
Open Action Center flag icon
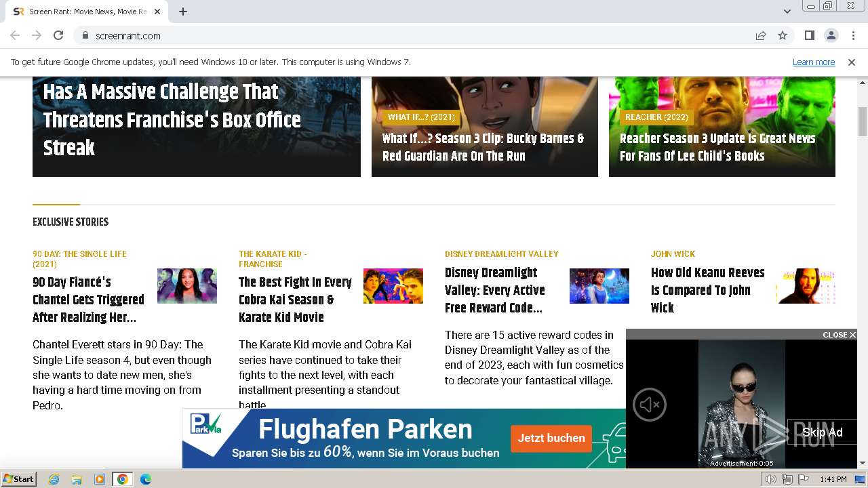pyautogui.click(x=803, y=479)
